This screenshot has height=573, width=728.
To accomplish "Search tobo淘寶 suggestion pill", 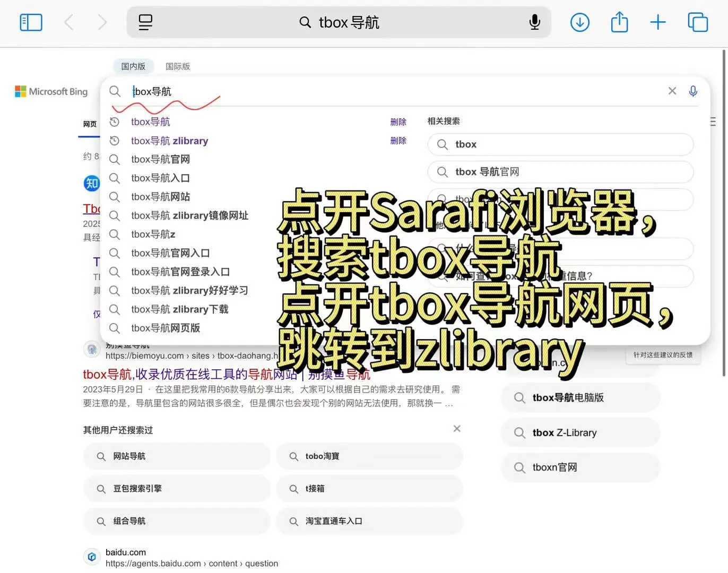I will click(x=369, y=456).
